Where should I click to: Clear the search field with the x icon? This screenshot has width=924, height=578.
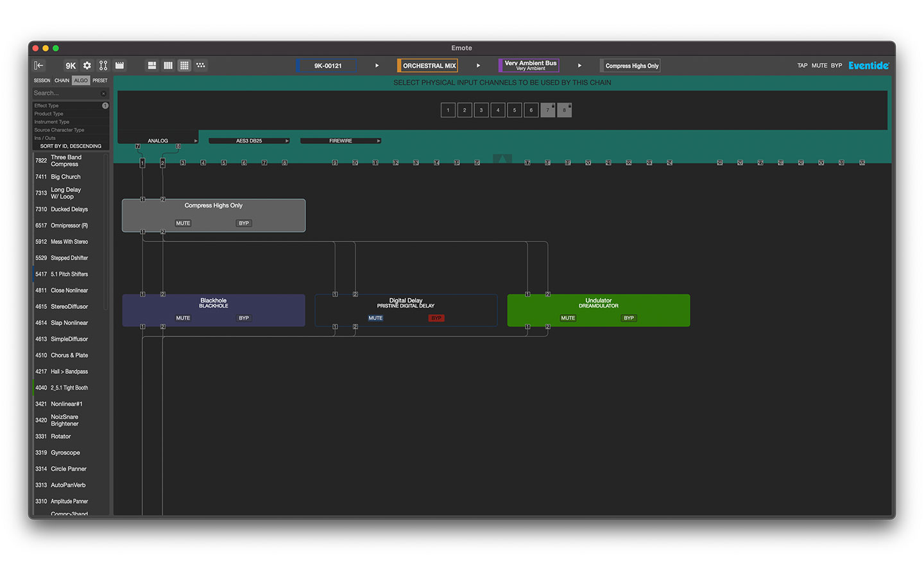pos(103,94)
